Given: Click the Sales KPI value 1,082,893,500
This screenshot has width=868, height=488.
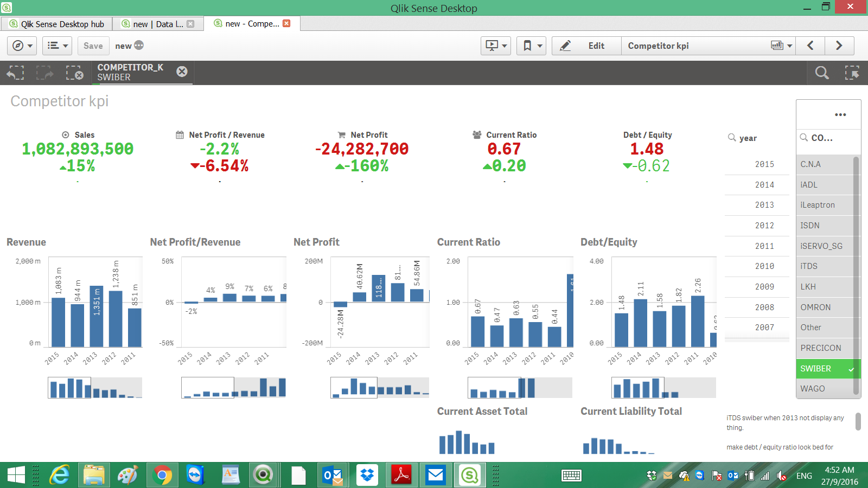Looking at the screenshot, I should (x=78, y=149).
